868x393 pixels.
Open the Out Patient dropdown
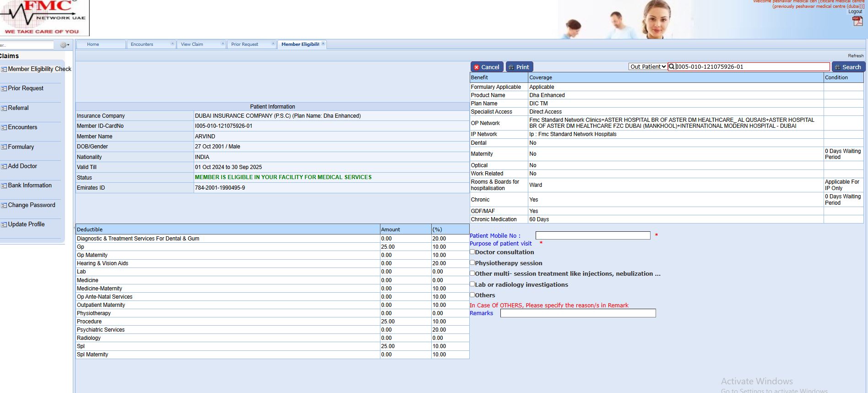647,67
